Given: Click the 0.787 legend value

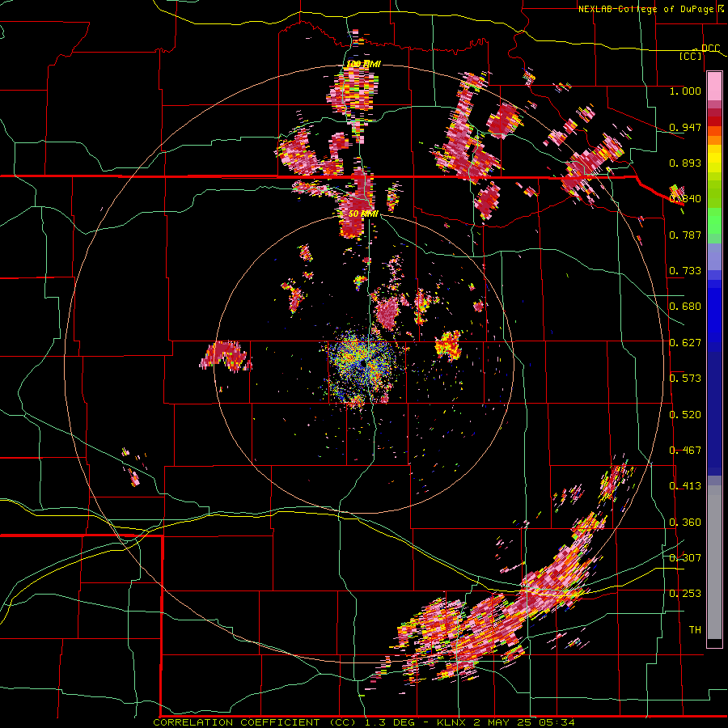Looking at the screenshot, I should click(685, 235).
